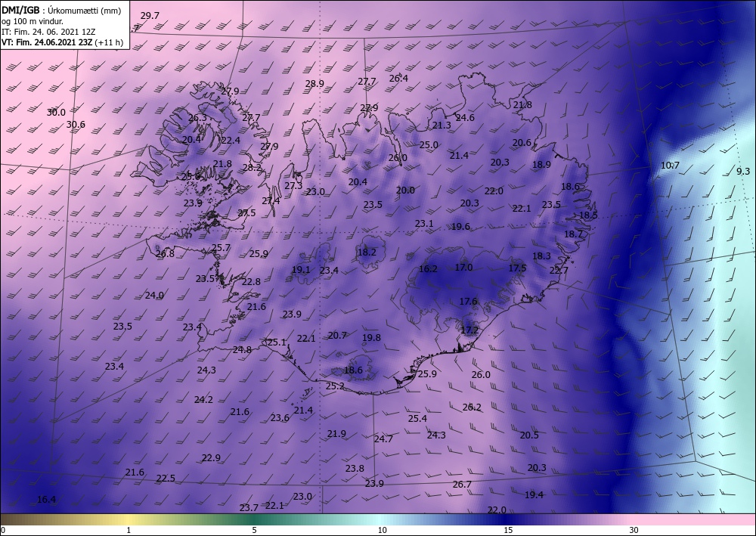Select the 18.3 value in southeast Iceland
The image size is (756, 536).
[x=541, y=256]
